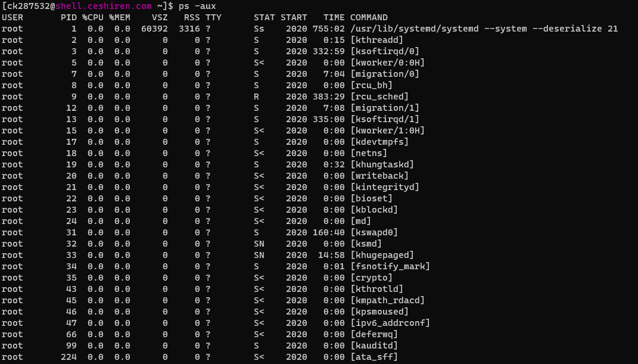Click the PID column header
This screenshot has width=638, height=364.
coord(69,17)
